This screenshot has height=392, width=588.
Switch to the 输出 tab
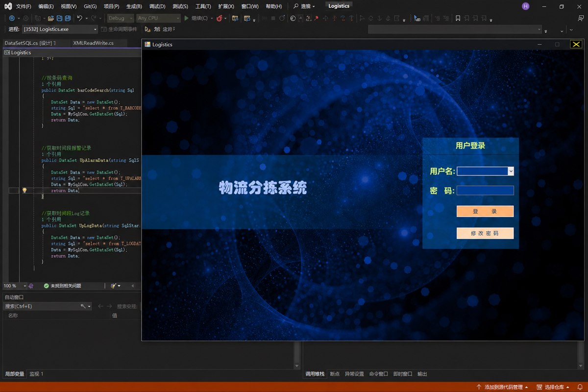pyautogui.click(x=422, y=374)
